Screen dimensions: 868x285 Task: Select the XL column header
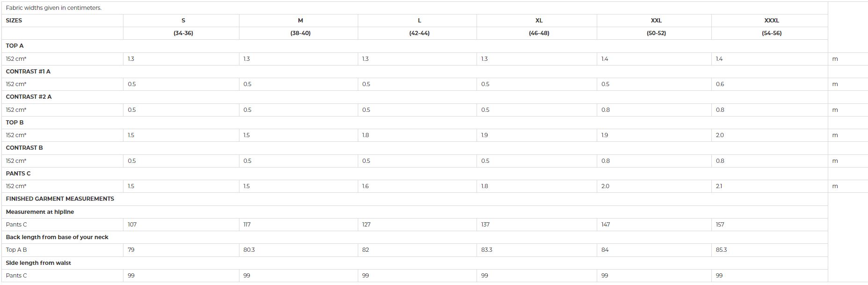tap(539, 21)
